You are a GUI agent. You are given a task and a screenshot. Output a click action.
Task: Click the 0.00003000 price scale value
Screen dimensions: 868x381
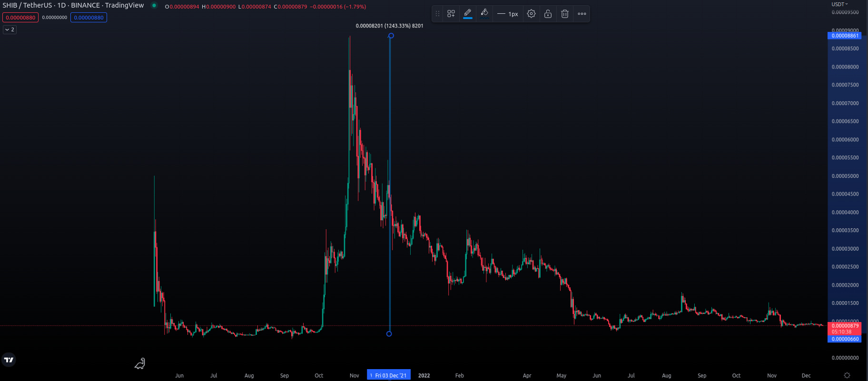[x=845, y=249]
